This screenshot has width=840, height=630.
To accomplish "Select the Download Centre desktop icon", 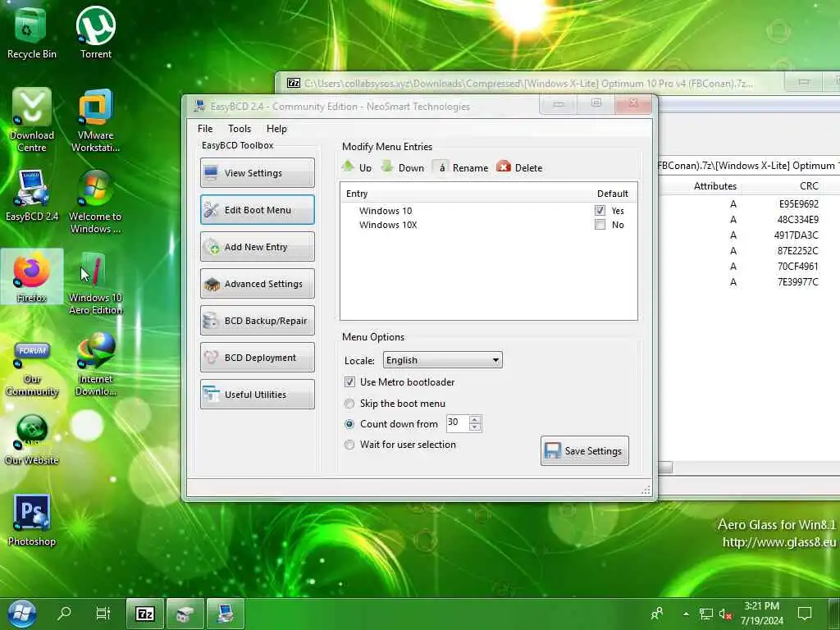I will click(32, 120).
